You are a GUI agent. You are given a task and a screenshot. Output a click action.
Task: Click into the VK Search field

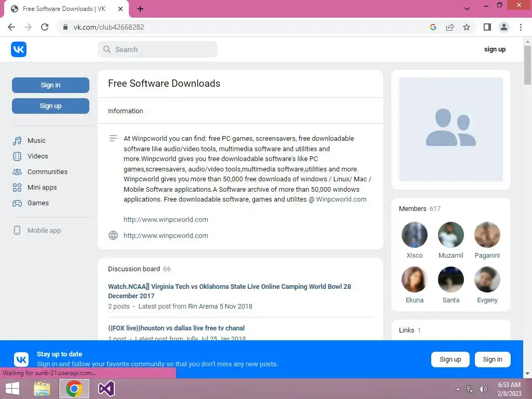pyautogui.click(x=157, y=49)
